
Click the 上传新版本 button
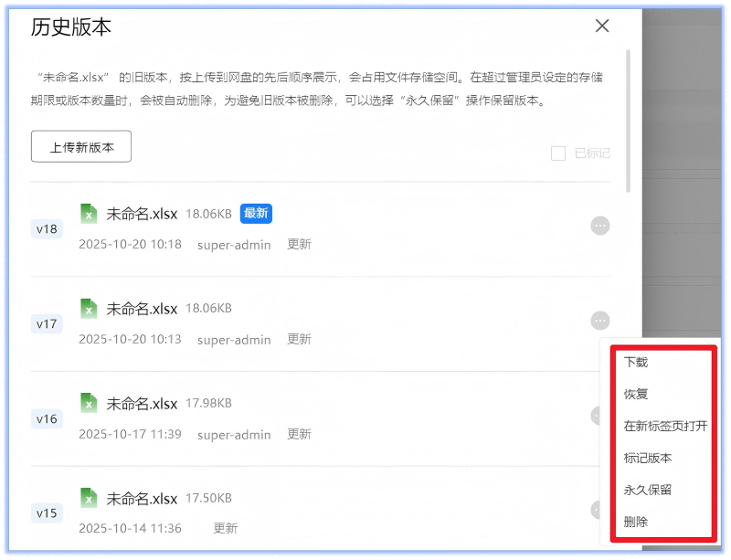coord(81,146)
